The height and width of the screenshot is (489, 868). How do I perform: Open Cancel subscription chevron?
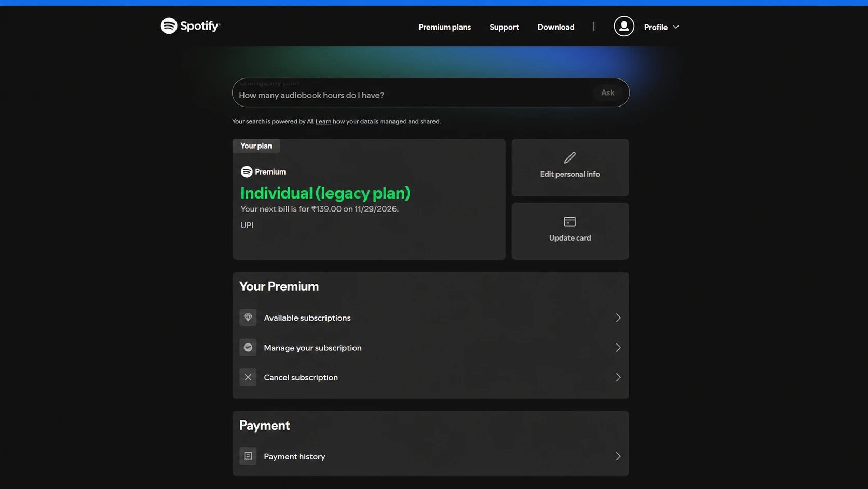pyautogui.click(x=618, y=377)
